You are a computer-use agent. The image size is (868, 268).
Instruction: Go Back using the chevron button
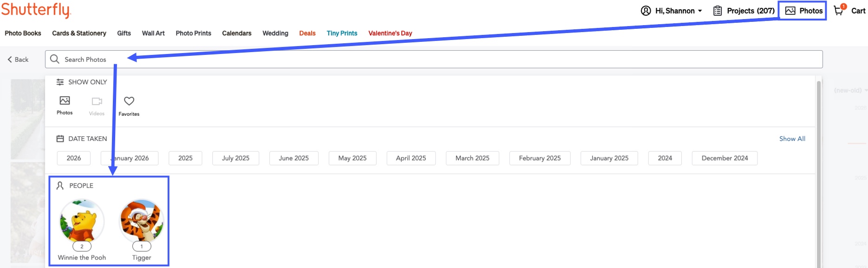coord(18,60)
